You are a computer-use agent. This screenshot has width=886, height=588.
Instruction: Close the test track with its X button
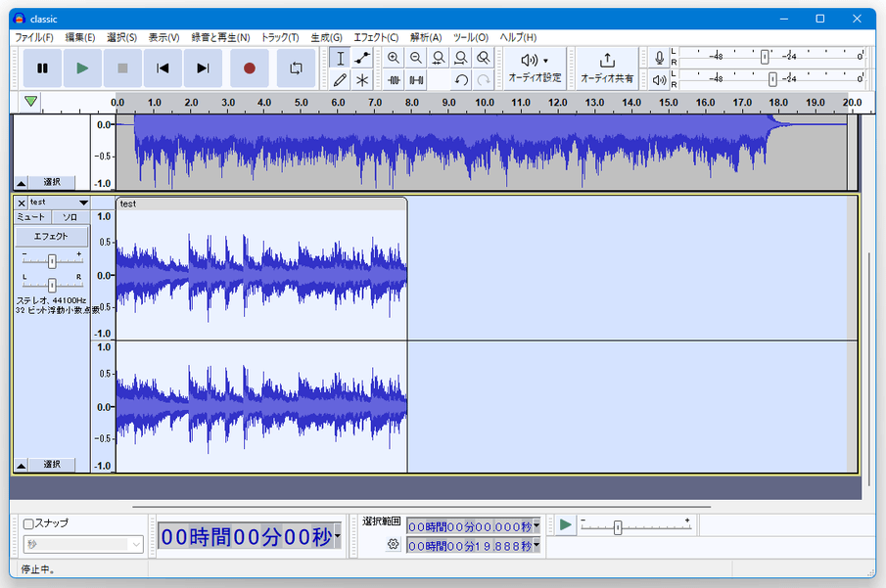point(21,203)
